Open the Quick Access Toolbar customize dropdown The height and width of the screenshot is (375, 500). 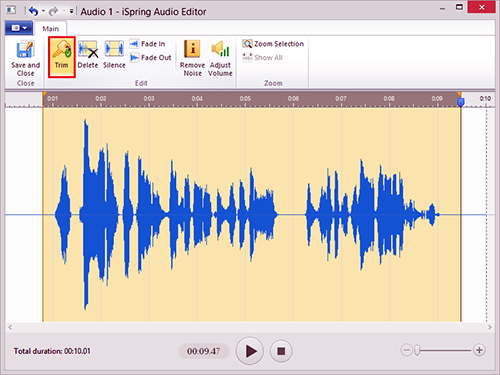click(71, 11)
